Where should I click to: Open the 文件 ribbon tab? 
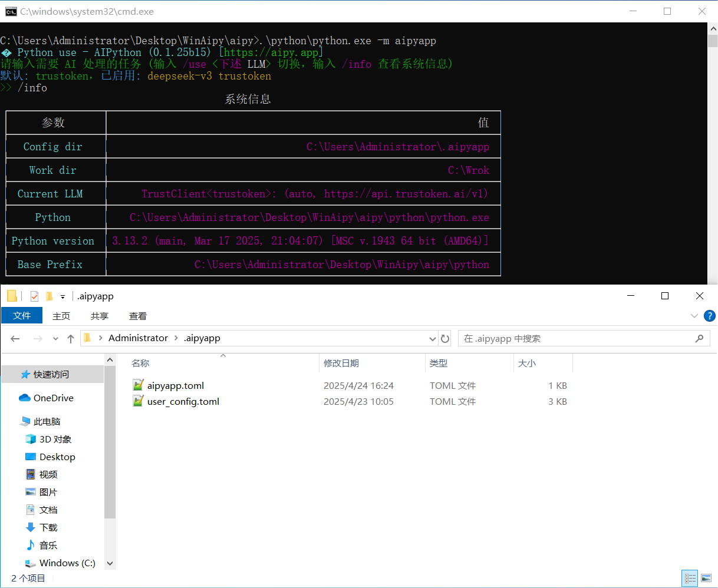point(22,316)
